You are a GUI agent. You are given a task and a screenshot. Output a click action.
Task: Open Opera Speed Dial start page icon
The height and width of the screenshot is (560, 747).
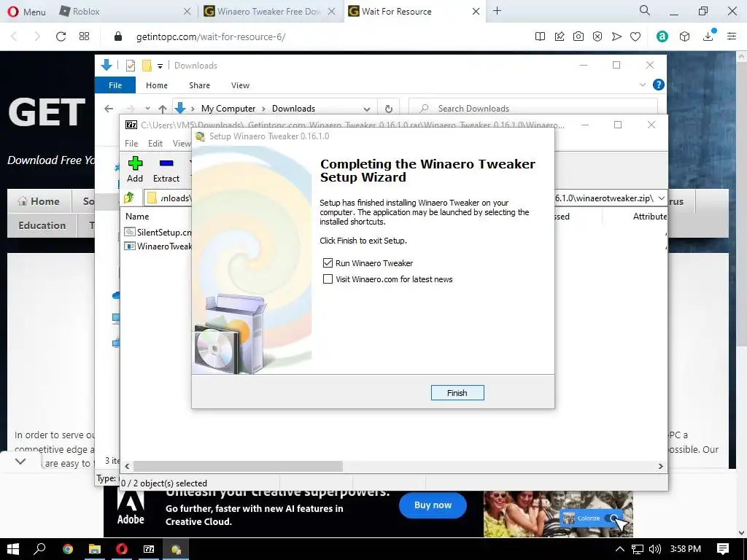[x=85, y=36]
